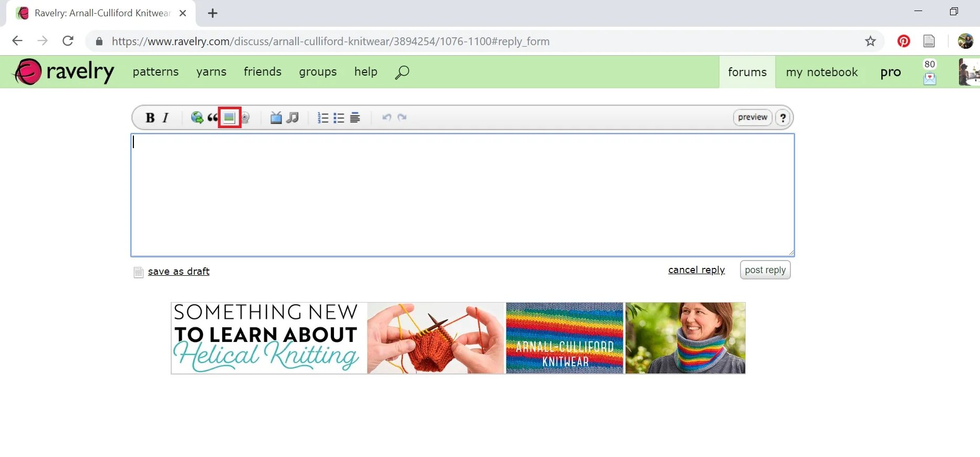Embed a video using the TV icon
This screenshot has width=980, height=457.
pyautogui.click(x=276, y=118)
